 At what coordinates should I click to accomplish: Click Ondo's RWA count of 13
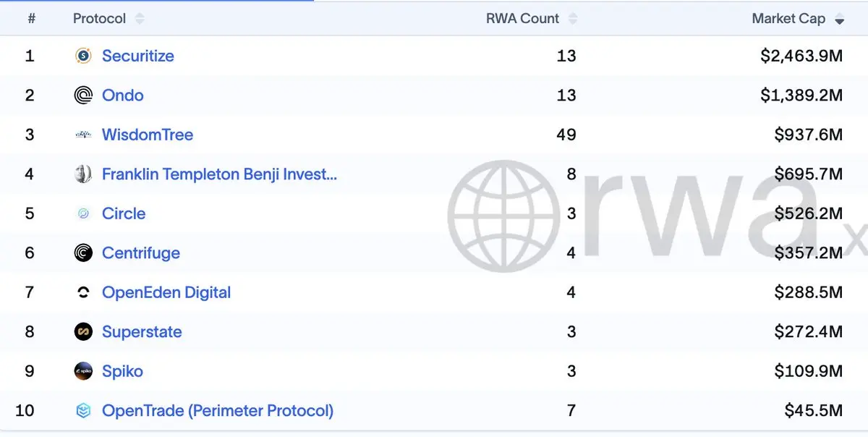click(x=566, y=96)
